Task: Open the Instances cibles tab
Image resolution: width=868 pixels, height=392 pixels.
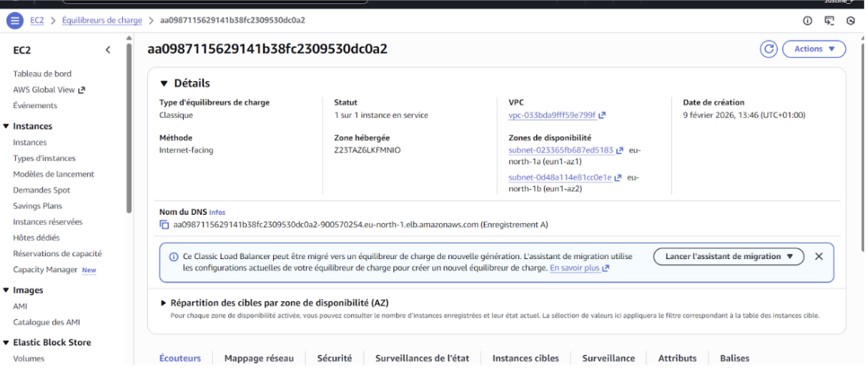Action: click(525, 358)
